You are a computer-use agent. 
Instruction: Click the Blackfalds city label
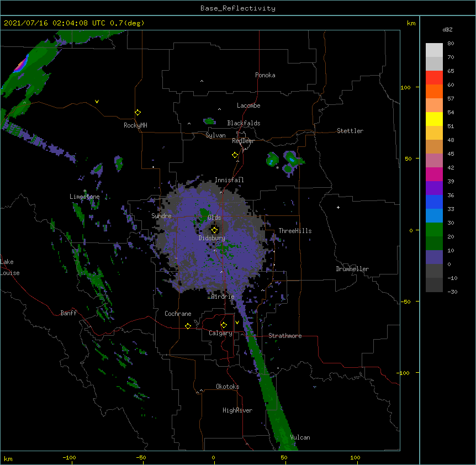tap(244, 123)
